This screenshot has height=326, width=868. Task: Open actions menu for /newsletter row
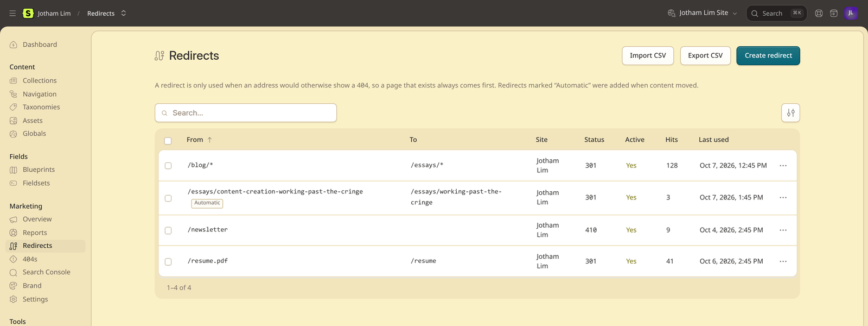click(783, 230)
